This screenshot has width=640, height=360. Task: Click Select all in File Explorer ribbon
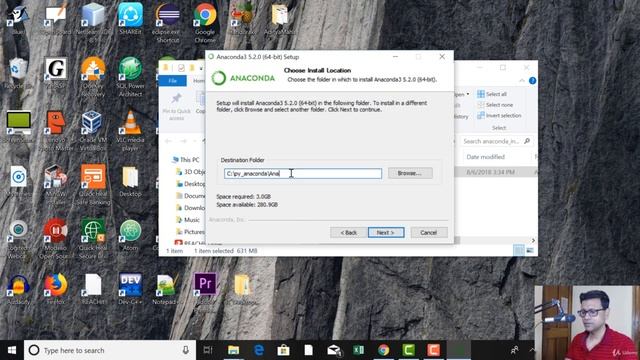(492, 94)
